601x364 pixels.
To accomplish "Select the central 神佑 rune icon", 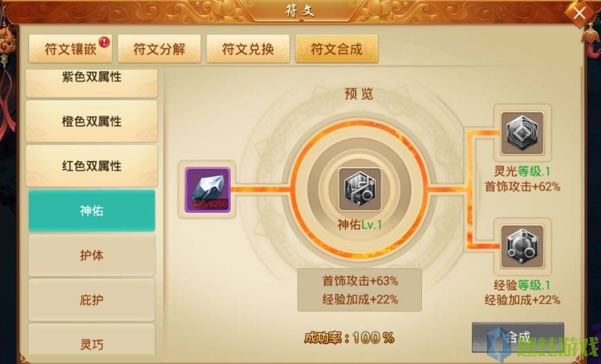I will pyautogui.click(x=359, y=189).
